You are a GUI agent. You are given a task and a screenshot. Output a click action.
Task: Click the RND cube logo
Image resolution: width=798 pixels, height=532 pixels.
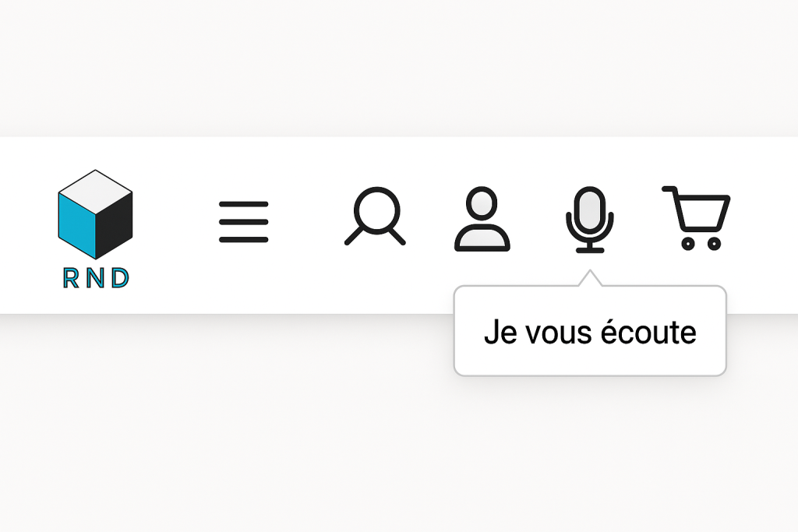pyautogui.click(x=95, y=215)
